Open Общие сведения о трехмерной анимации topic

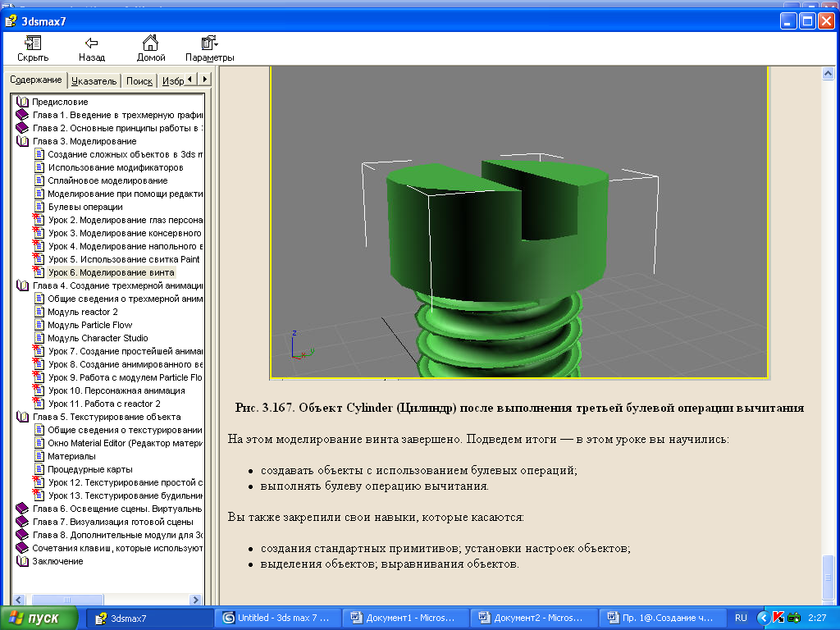click(125, 299)
